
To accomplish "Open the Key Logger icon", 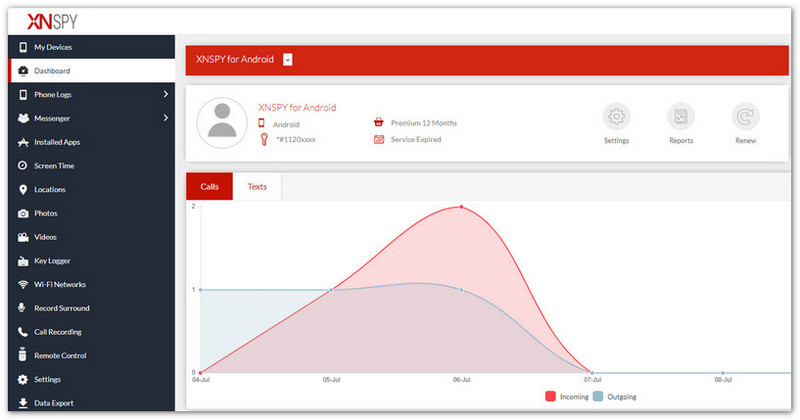I will pos(23,261).
